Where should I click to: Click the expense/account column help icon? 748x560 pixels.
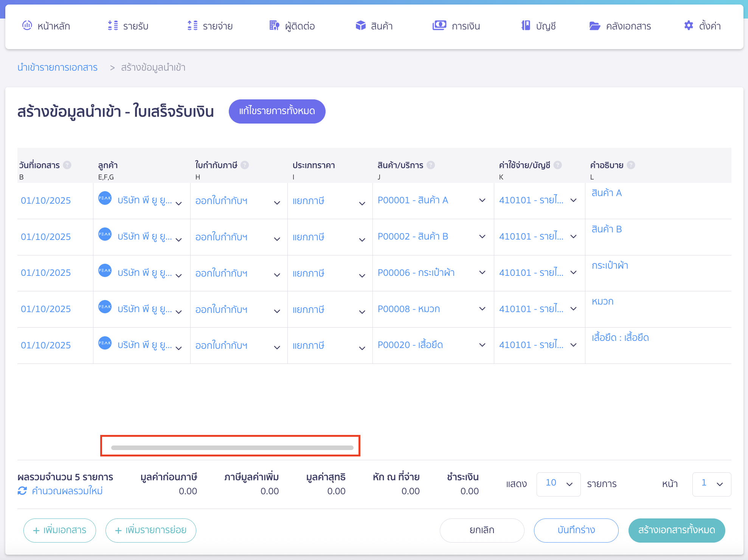558,165
